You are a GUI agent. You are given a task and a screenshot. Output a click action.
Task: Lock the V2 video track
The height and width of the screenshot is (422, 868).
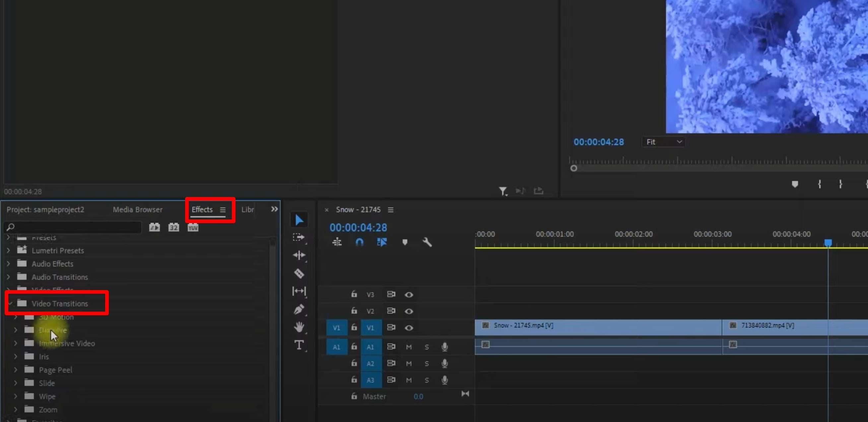[x=354, y=311]
